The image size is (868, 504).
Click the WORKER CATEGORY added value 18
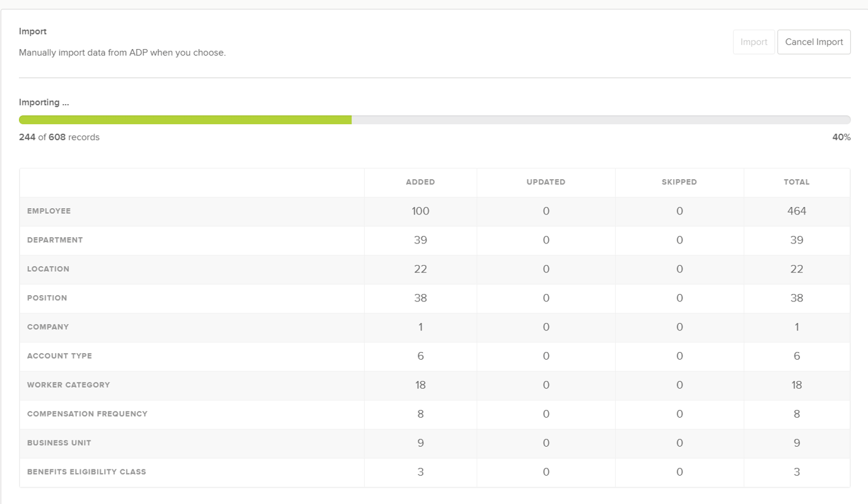(x=420, y=385)
